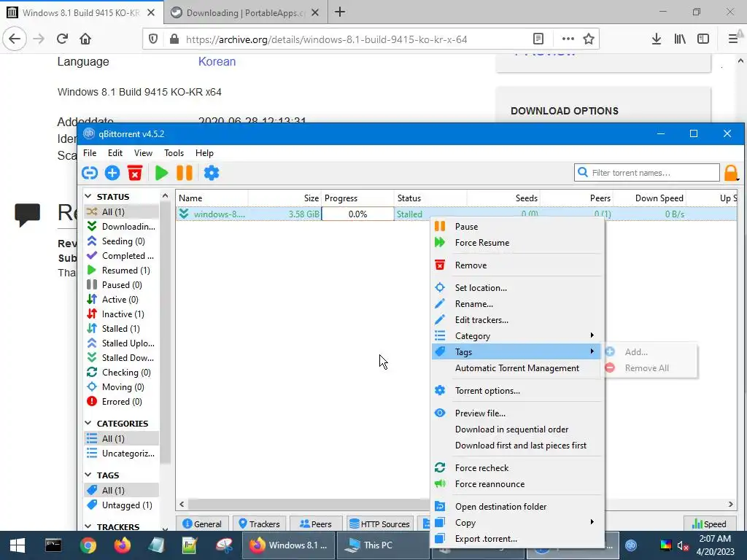Select Active (0) status filter
Screen dimensions: 747x560
(122, 300)
